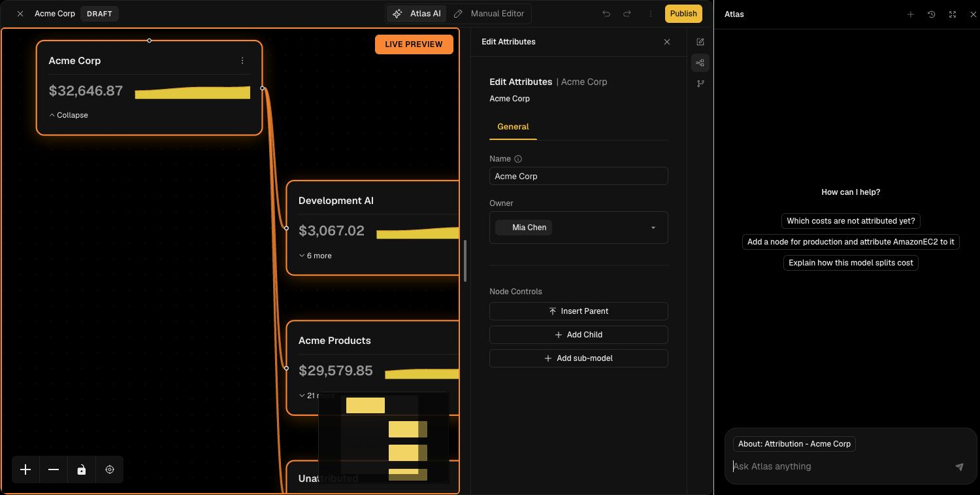This screenshot has width=980, height=495.
Task: Start a new Atlas chat
Action: click(911, 14)
